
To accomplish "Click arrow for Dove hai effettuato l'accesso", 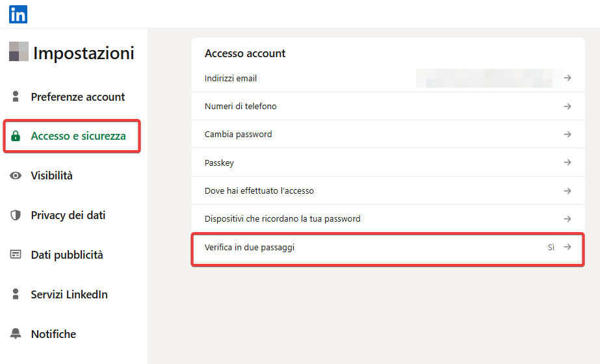I will [567, 191].
